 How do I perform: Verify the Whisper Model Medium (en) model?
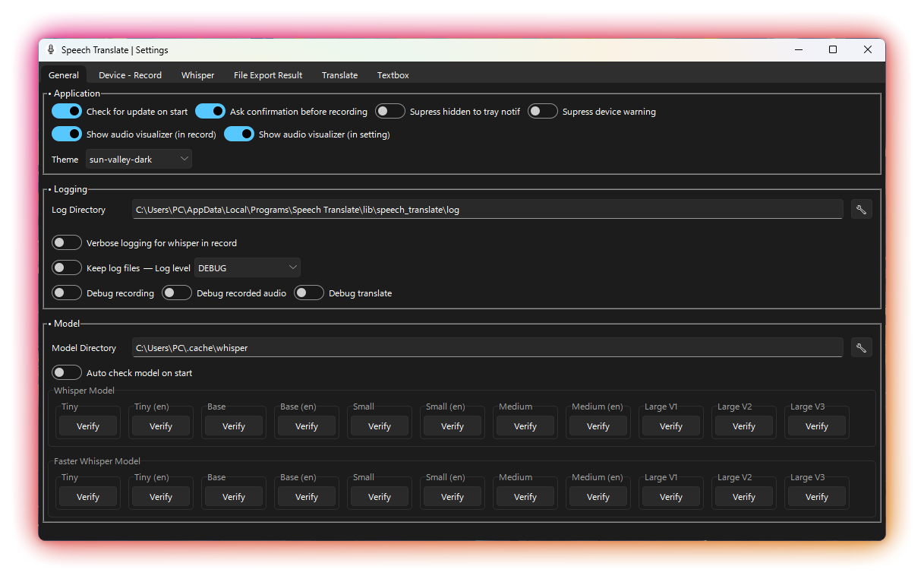point(598,426)
